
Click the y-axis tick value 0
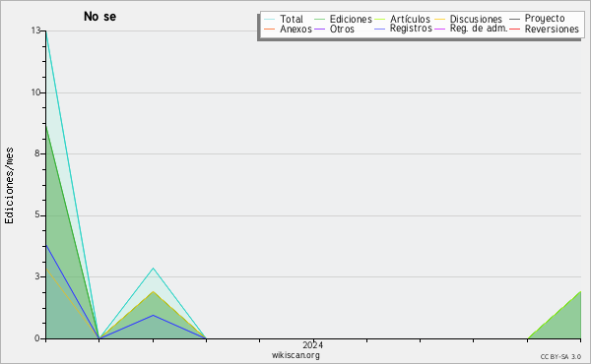(x=37, y=338)
